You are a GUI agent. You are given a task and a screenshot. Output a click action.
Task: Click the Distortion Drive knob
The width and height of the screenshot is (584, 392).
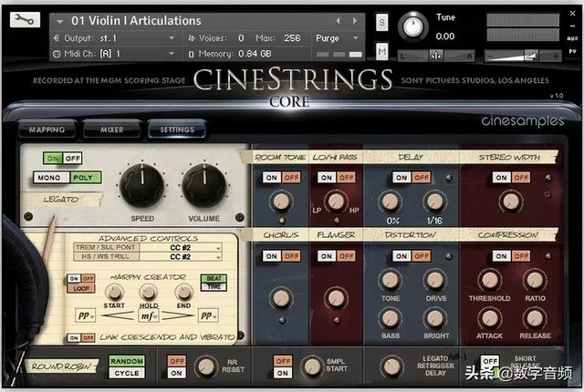[434, 281]
